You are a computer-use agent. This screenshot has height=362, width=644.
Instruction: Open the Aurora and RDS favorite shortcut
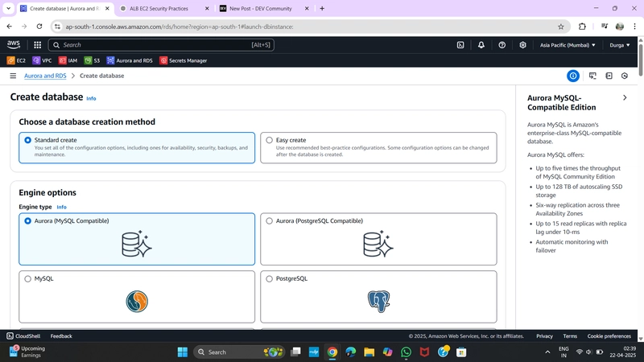tap(130, 61)
